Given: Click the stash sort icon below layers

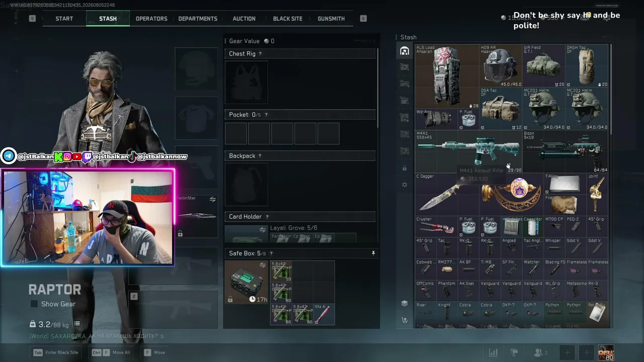Looking at the screenshot, I should point(405,320).
